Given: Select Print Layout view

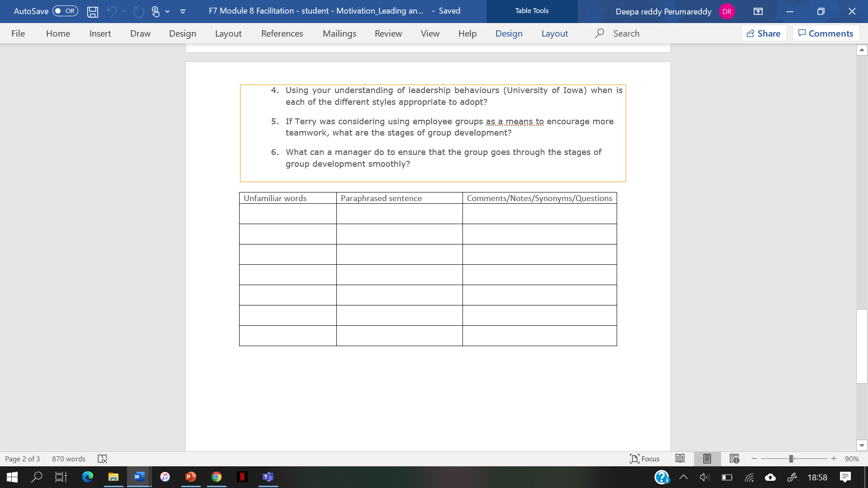Looking at the screenshot, I should 708,459.
